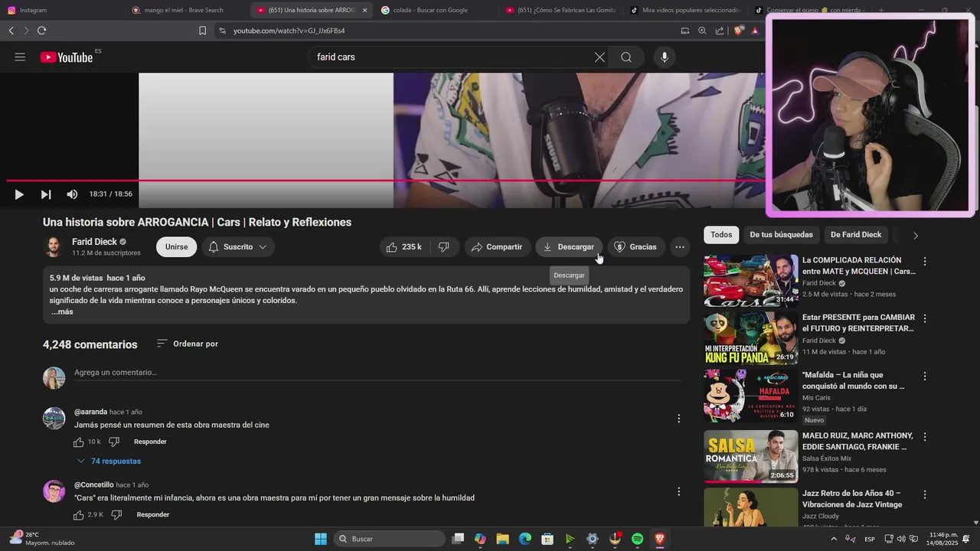
Task: Skip to the next video
Action: [x=46, y=194]
